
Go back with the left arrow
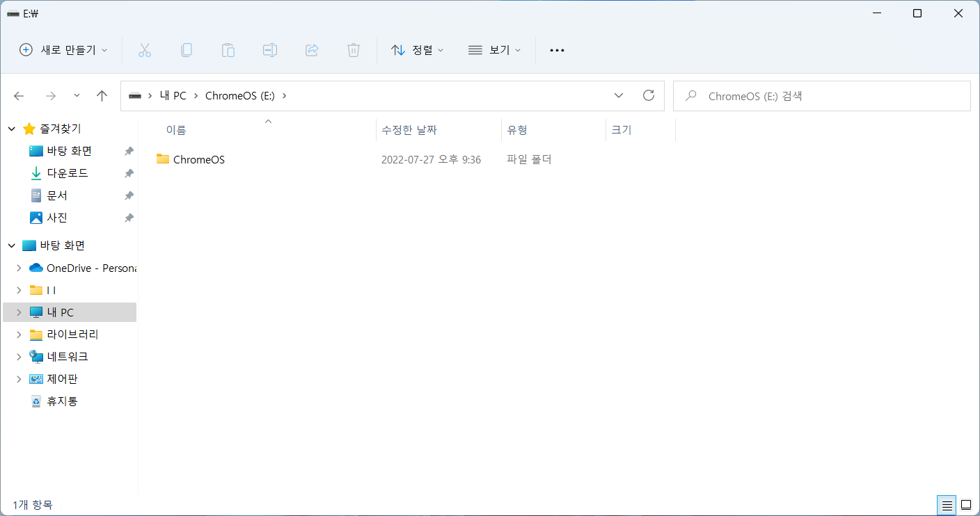tap(19, 96)
